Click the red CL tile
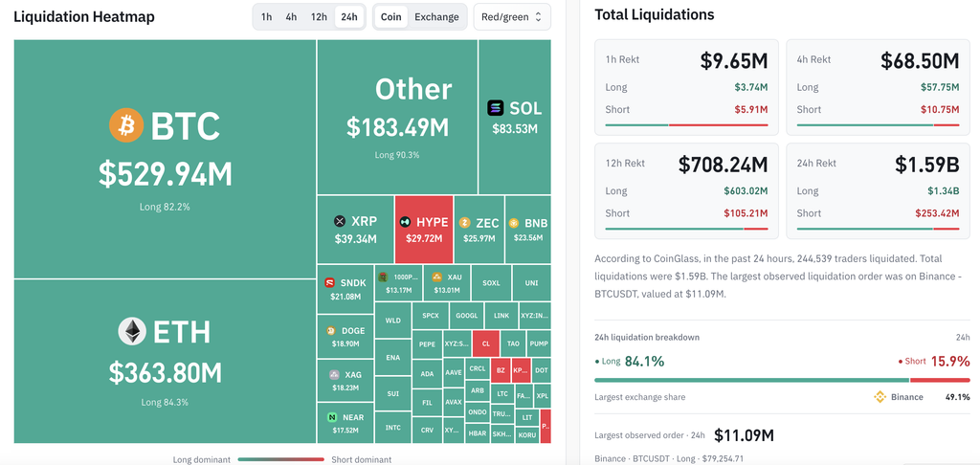Image resolution: width=980 pixels, height=465 pixels. pyautogui.click(x=485, y=343)
